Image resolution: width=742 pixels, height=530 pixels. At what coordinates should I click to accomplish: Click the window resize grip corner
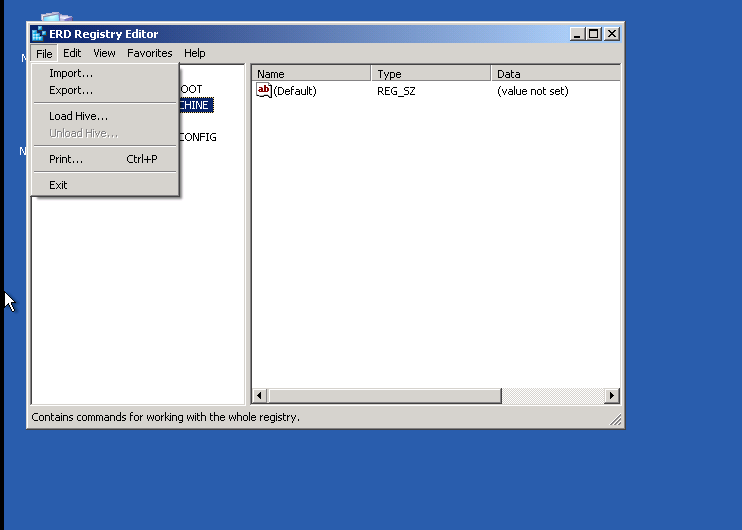coord(615,419)
